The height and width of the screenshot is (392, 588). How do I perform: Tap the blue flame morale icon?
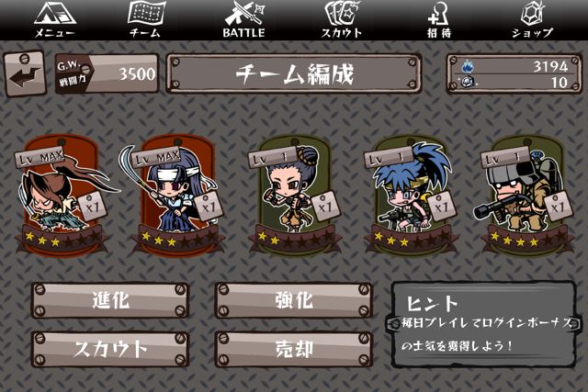[x=467, y=67]
